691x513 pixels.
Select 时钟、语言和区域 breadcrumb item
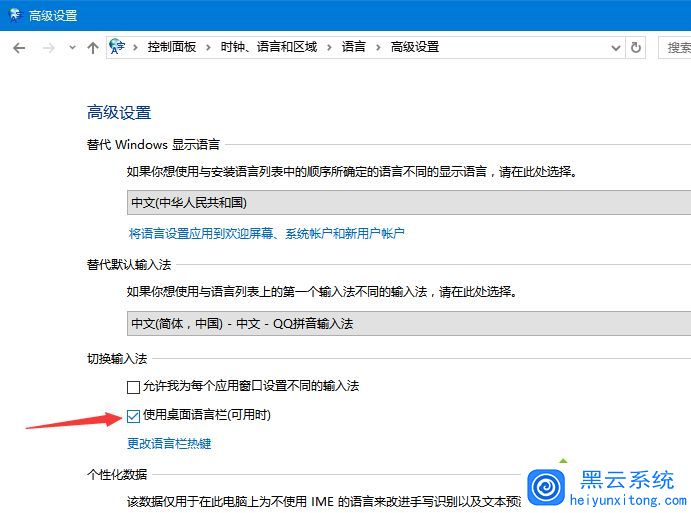click(267, 47)
